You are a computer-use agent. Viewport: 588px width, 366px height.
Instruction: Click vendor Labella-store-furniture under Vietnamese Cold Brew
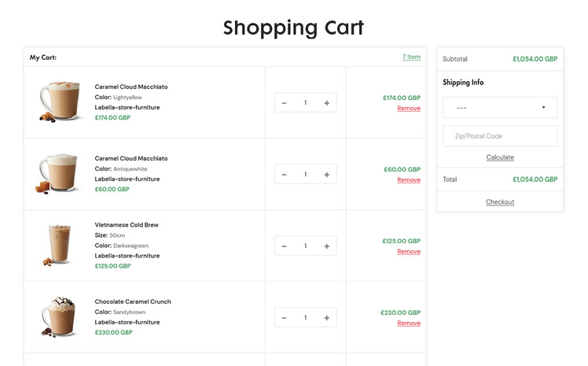click(x=127, y=256)
